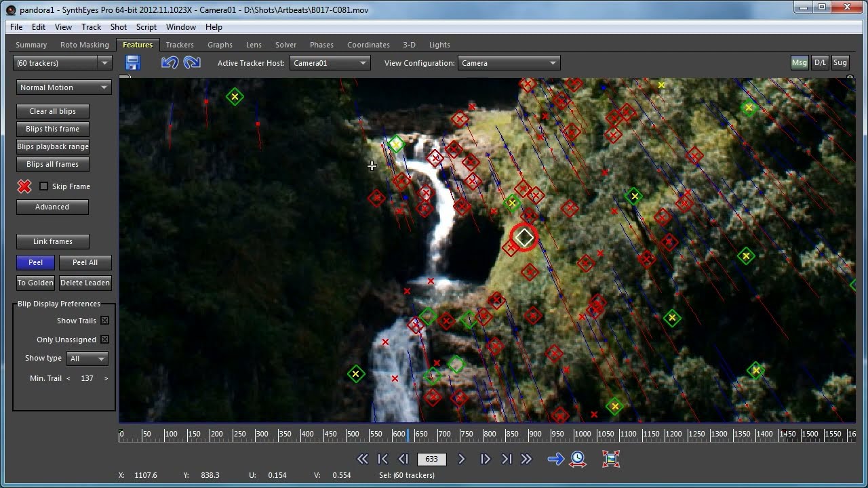Click the fit-to-view frame icon
Viewport: 868px width, 488px height.
point(611,459)
